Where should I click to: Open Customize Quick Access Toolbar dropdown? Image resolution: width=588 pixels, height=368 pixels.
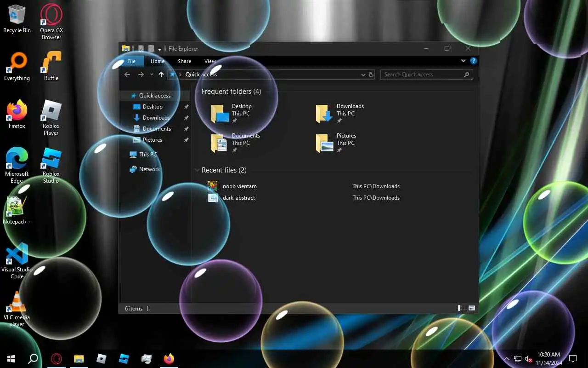click(159, 49)
